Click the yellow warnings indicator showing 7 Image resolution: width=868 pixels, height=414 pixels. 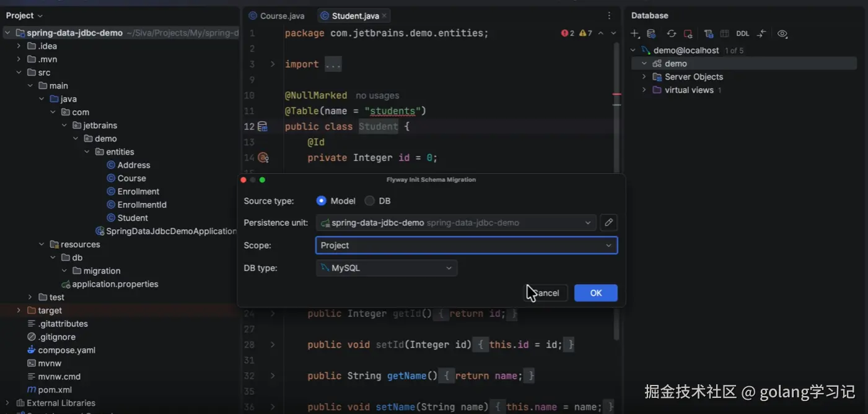pos(585,33)
